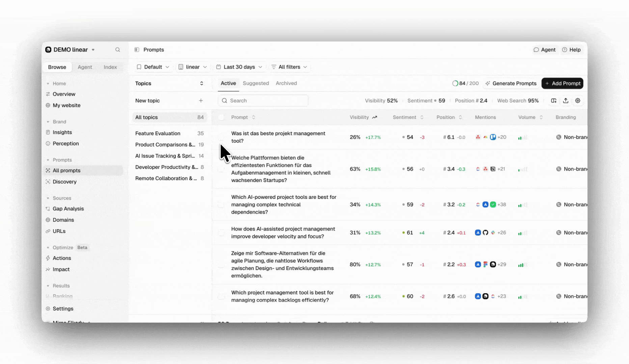Select the AI Issue Tracking topic
Screen dimensions: 629x364
[x=169, y=156]
